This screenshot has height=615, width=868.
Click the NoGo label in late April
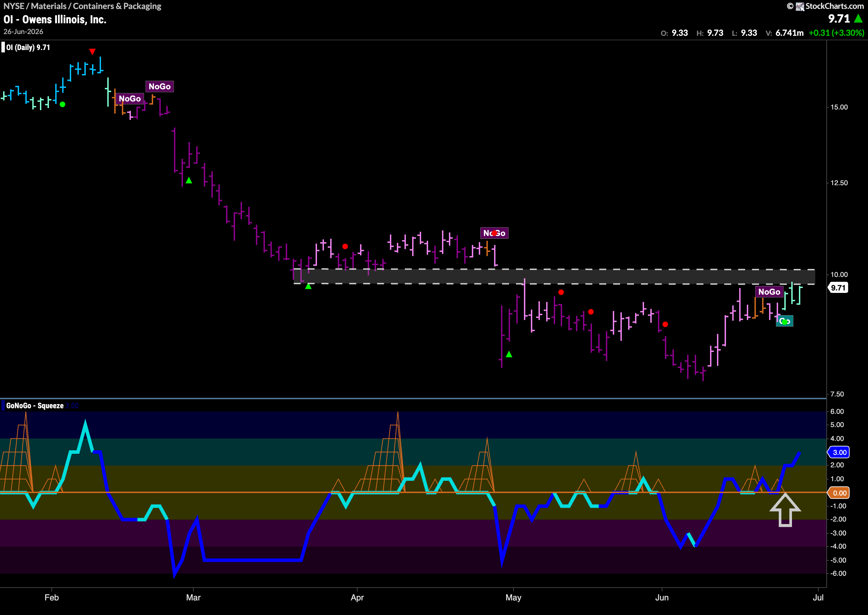click(494, 233)
